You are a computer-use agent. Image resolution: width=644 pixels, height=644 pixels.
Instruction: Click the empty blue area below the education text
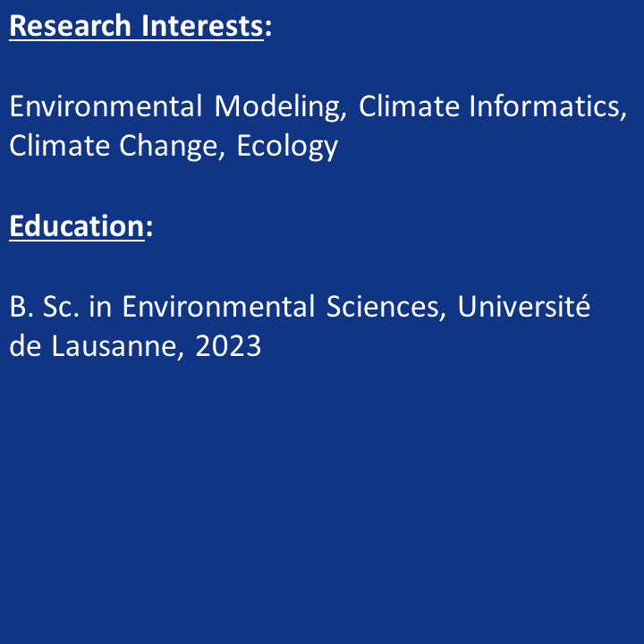pyautogui.click(x=322, y=501)
